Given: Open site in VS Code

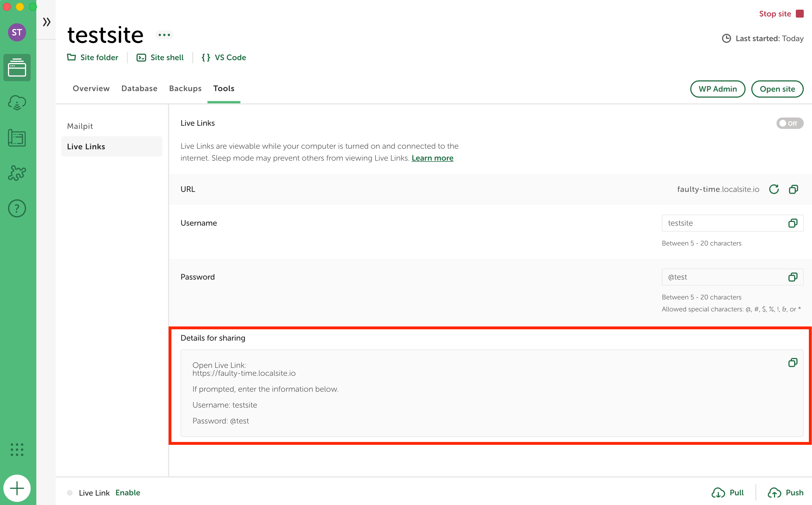Looking at the screenshot, I should pos(224,57).
